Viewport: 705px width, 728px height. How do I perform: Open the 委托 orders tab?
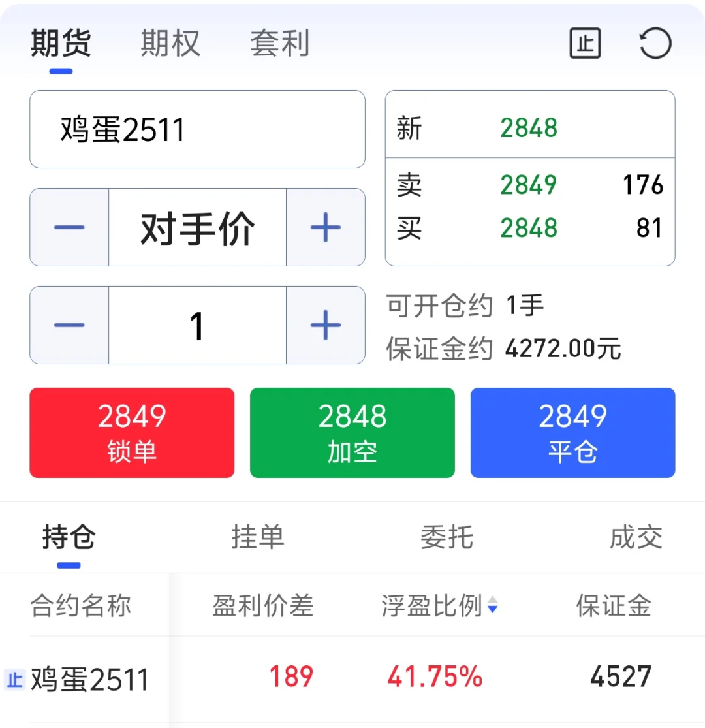coord(446,537)
